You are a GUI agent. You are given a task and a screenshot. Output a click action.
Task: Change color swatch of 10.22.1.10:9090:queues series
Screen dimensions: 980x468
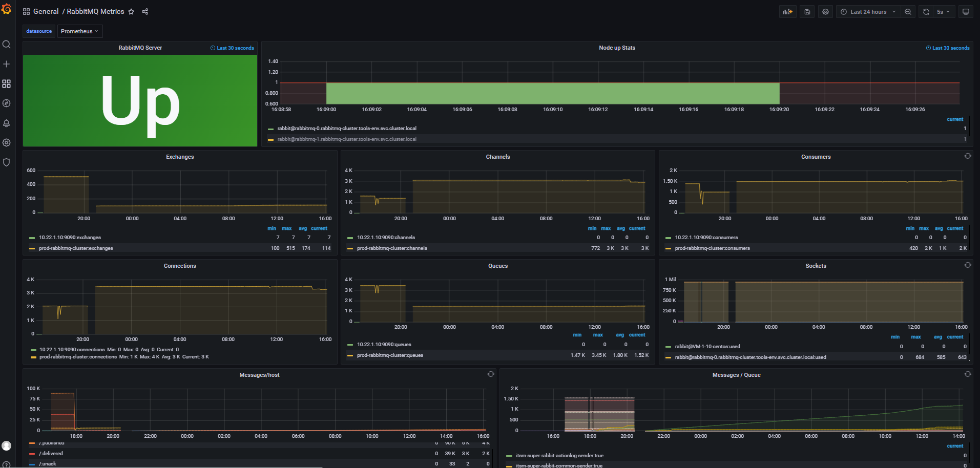pos(350,345)
